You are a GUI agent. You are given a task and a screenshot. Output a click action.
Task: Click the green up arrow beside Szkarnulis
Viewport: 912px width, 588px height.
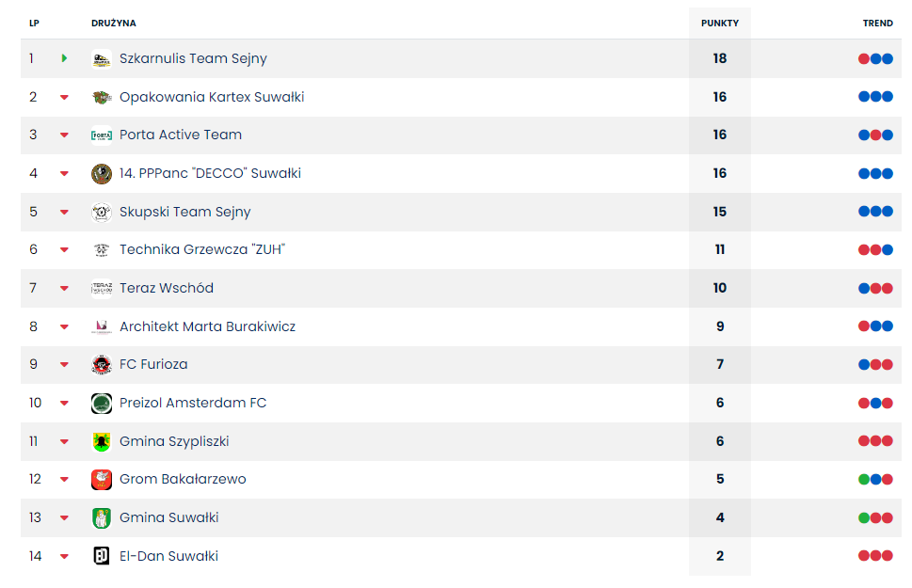[64, 58]
